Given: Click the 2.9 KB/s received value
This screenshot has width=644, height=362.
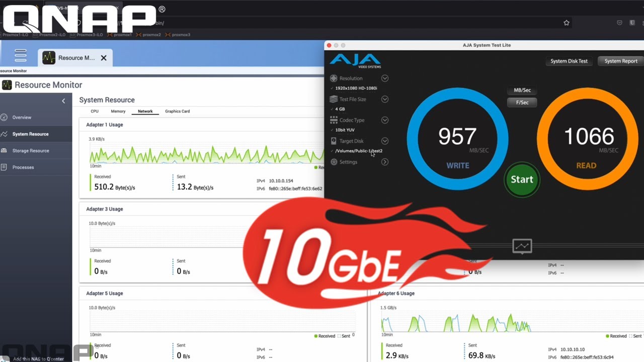Looking at the screenshot, I should [x=397, y=355].
